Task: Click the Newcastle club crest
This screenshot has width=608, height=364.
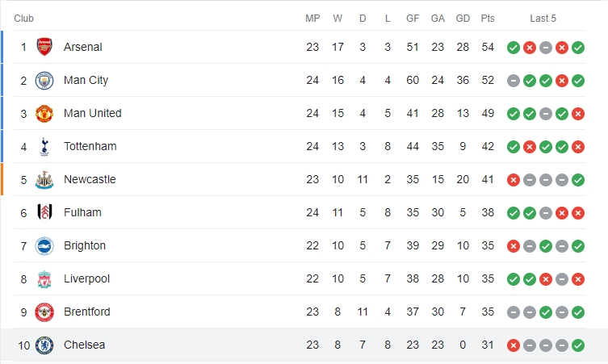Action: coord(44,179)
